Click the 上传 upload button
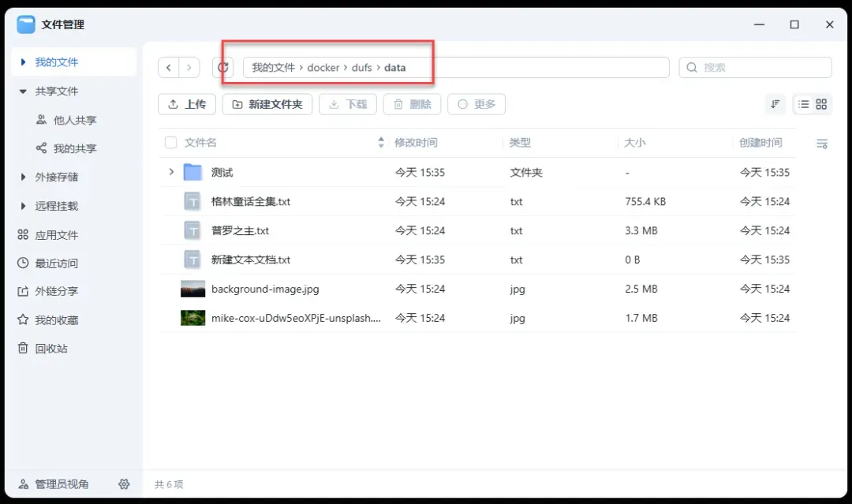Viewport: 852px width, 504px height. click(187, 104)
